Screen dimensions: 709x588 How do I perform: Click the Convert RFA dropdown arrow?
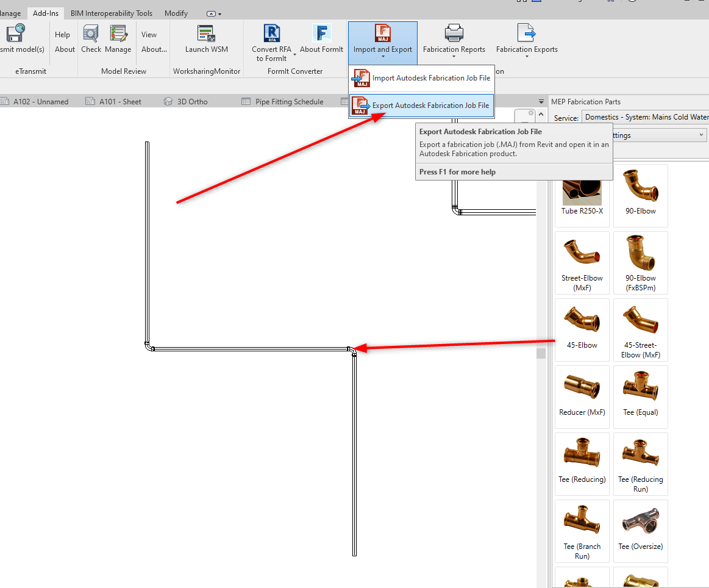pyautogui.click(x=295, y=55)
